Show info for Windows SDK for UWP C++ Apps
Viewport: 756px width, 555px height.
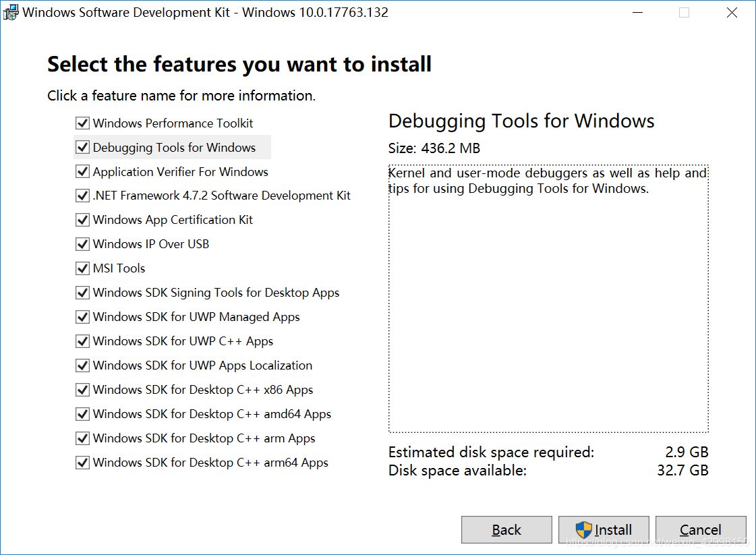183,341
